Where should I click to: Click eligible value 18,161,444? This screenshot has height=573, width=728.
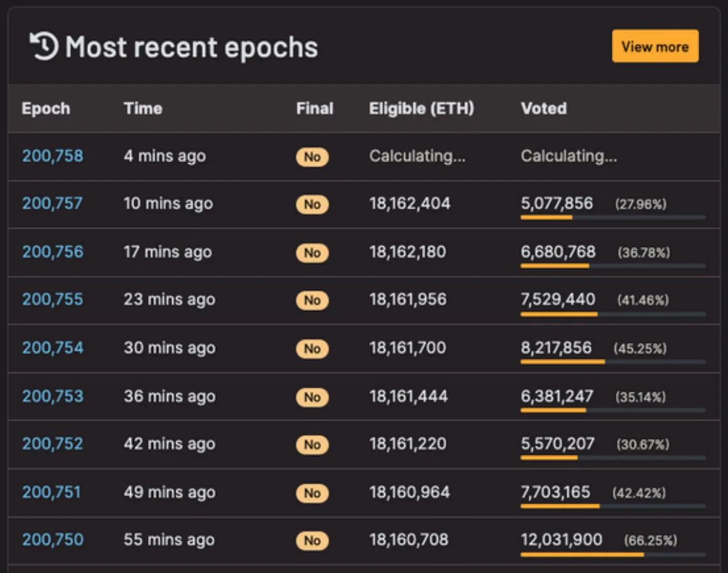tap(409, 397)
